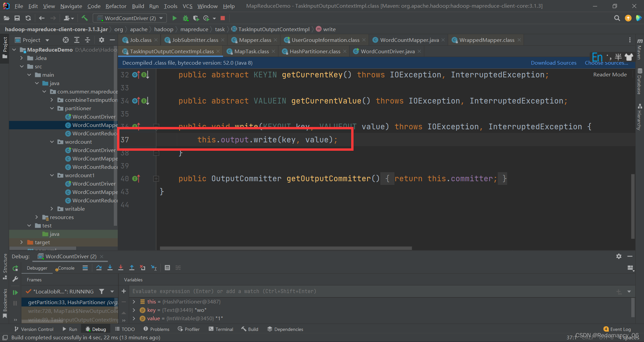Screen dimensions: 644x342
Task: Build project with the green hammer icon
Action: click(x=85, y=18)
